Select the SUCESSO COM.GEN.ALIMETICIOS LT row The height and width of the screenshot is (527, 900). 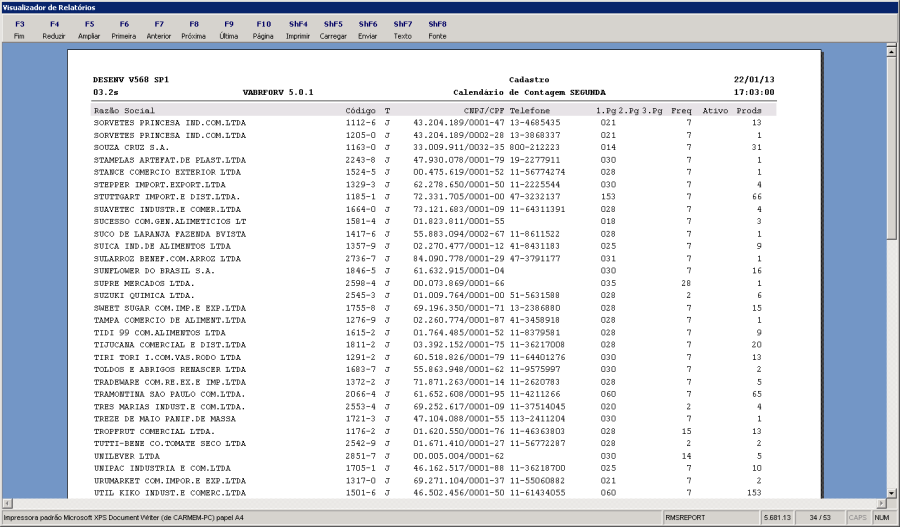click(x=428, y=222)
